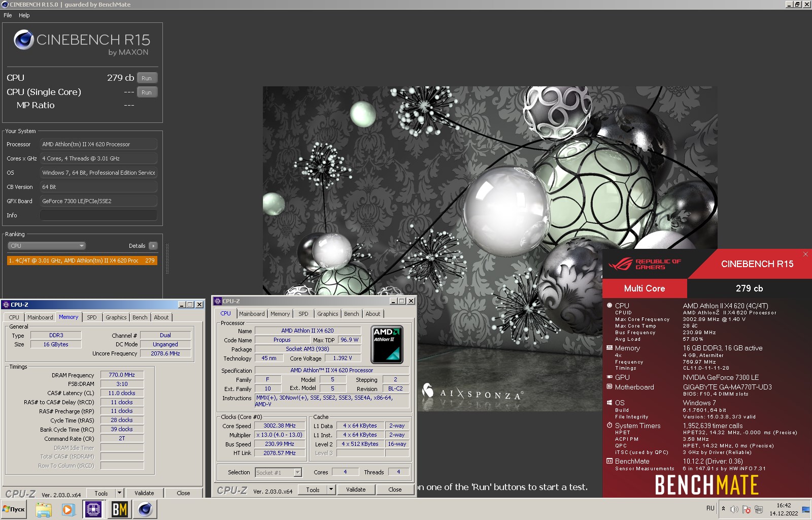Switch to CPU tab in left CPU-Z

pyautogui.click(x=14, y=317)
